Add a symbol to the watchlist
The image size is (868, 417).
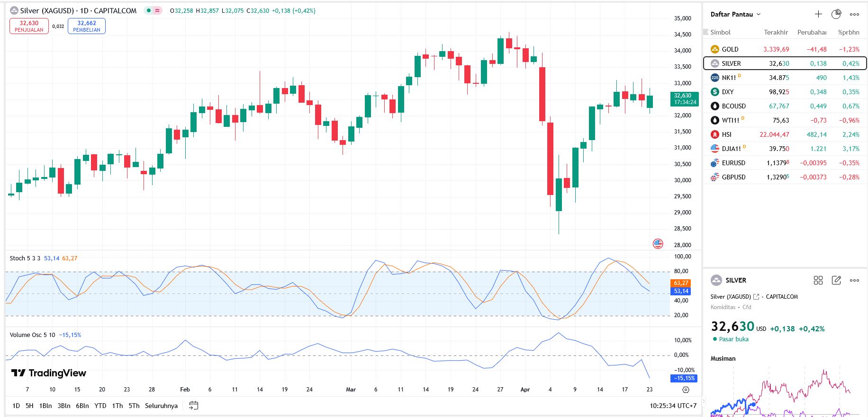point(818,14)
